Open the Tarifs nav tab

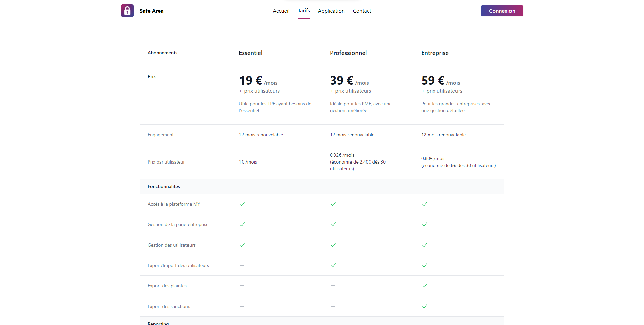(304, 11)
